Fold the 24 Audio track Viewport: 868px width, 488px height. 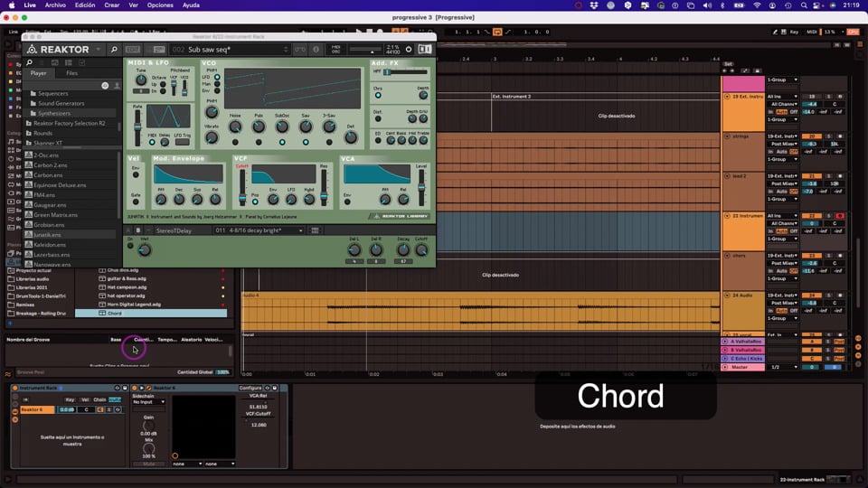tap(727, 296)
